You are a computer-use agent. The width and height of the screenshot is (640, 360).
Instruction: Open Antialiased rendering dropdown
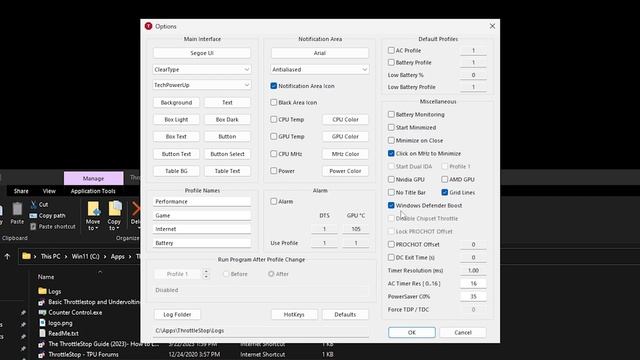(320, 70)
